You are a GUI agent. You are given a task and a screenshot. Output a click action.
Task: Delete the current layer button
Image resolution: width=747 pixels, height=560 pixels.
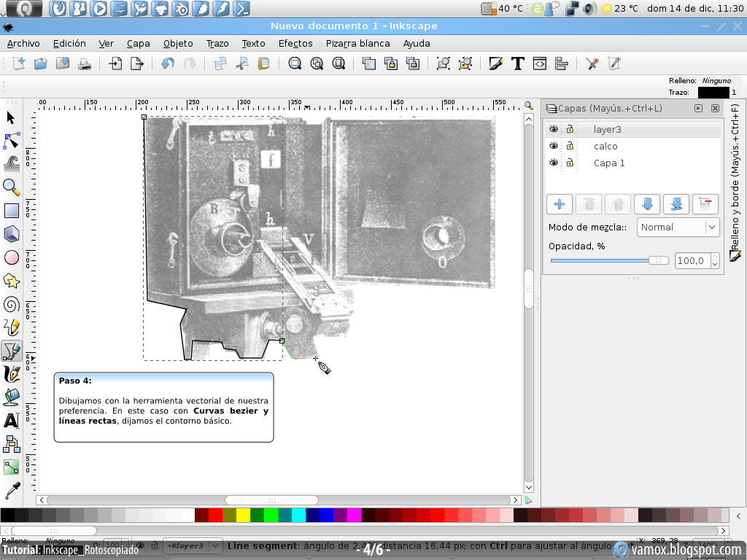click(x=705, y=204)
